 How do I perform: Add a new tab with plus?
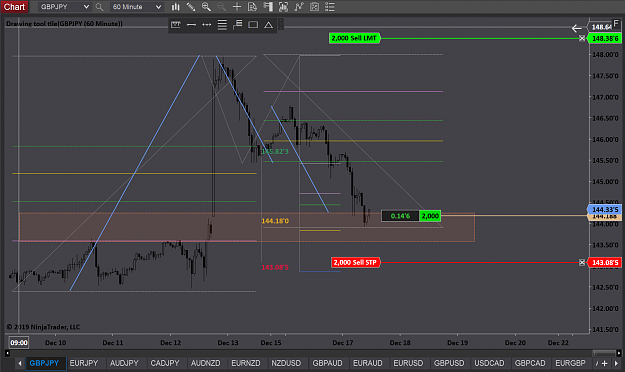click(x=605, y=363)
